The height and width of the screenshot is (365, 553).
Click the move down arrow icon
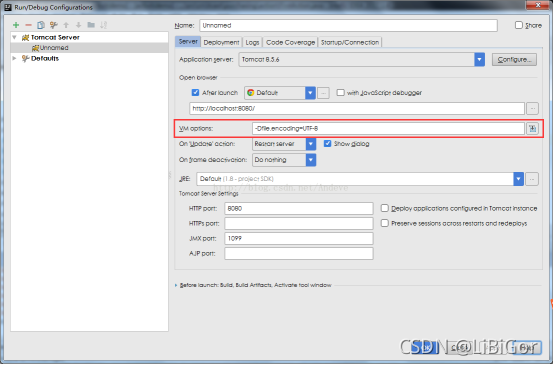(78, 25)
